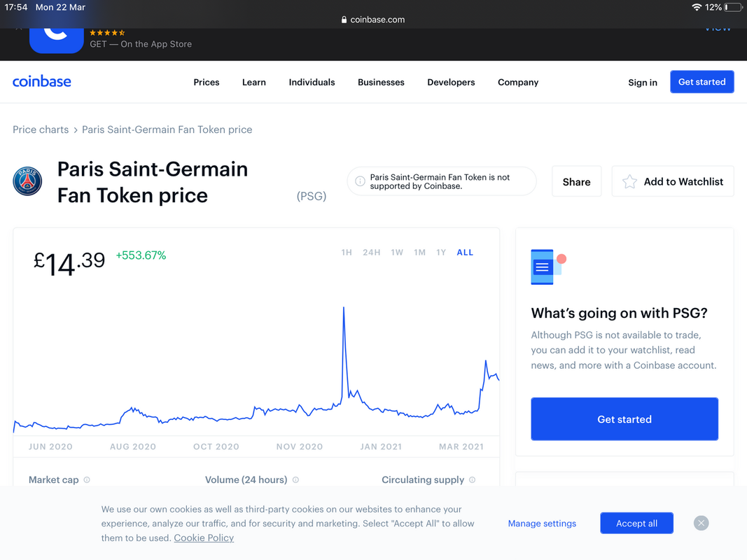The height and width of the screenshot is (560, 747).
Task: Click the (PSG) ticker label
Action: point(312,196)
